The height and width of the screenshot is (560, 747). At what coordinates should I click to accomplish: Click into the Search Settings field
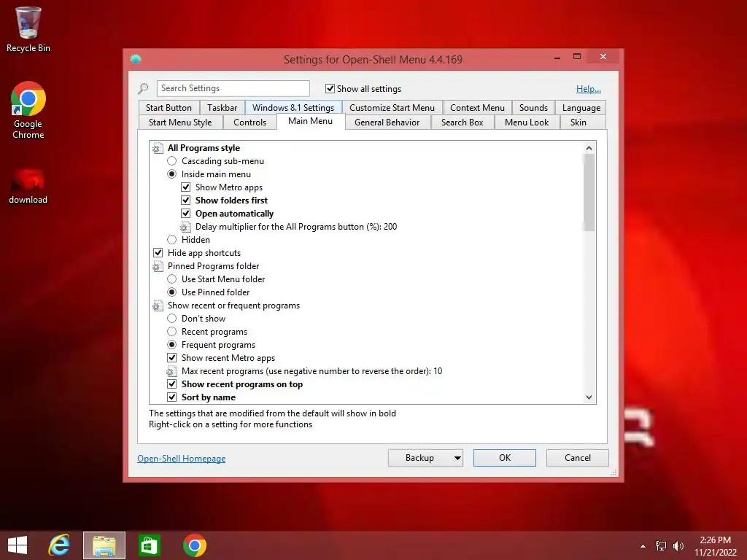tap(233, 88)
